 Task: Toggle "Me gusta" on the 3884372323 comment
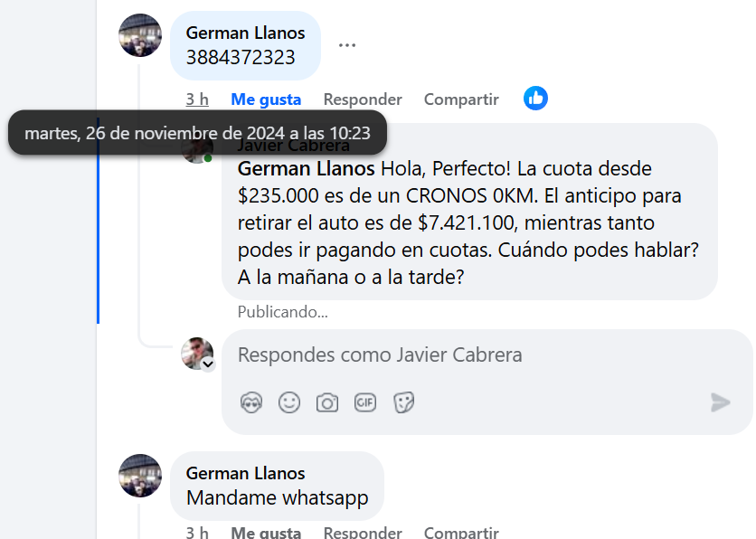coord(266,99)
